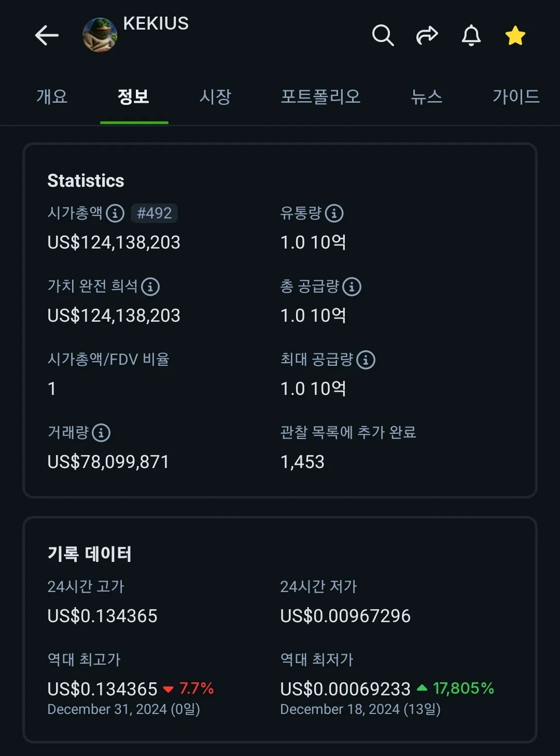The width and height of the screenshot is (560, 756).
Task: Tap the 정보 tab label
Action: [x=133, y=97]
